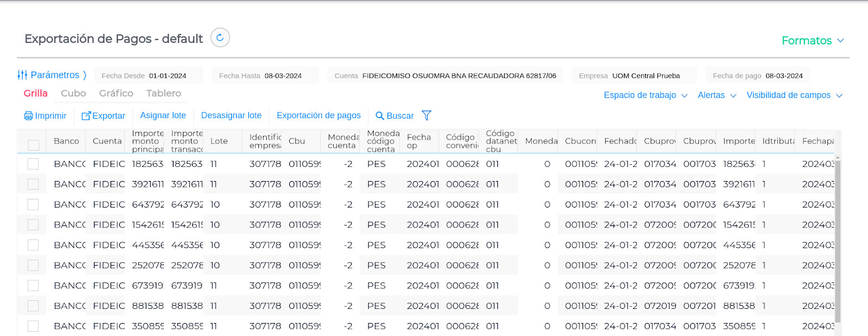Expand Visibilidad de campos dropdown
This screenshot has width=868, height=336.
(x=794, y=95)
